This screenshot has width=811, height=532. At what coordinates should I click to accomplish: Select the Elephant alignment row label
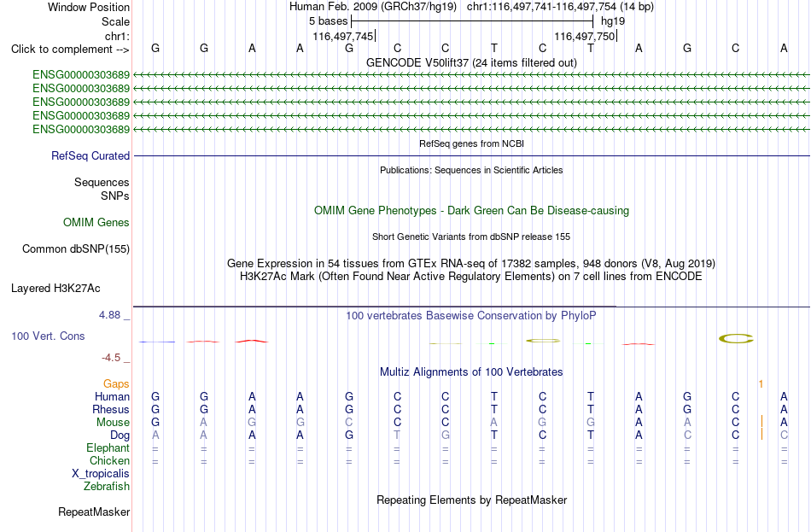click(108, 447)
